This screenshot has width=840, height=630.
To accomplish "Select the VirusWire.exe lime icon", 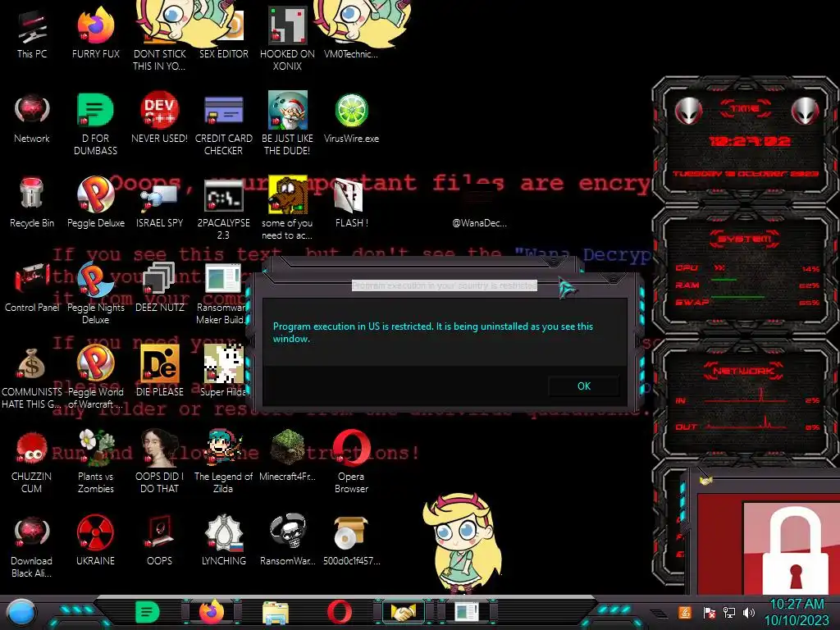I will click(351, 118).
